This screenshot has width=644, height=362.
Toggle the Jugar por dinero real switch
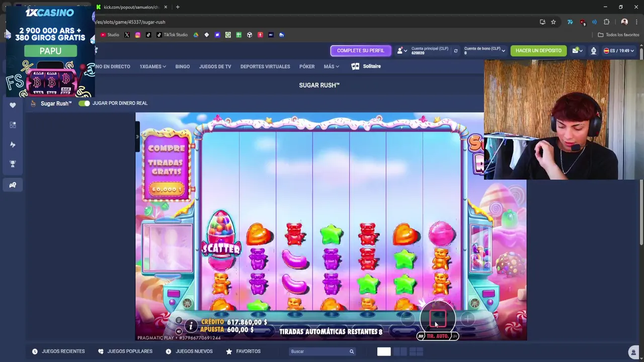coord(84,103)
